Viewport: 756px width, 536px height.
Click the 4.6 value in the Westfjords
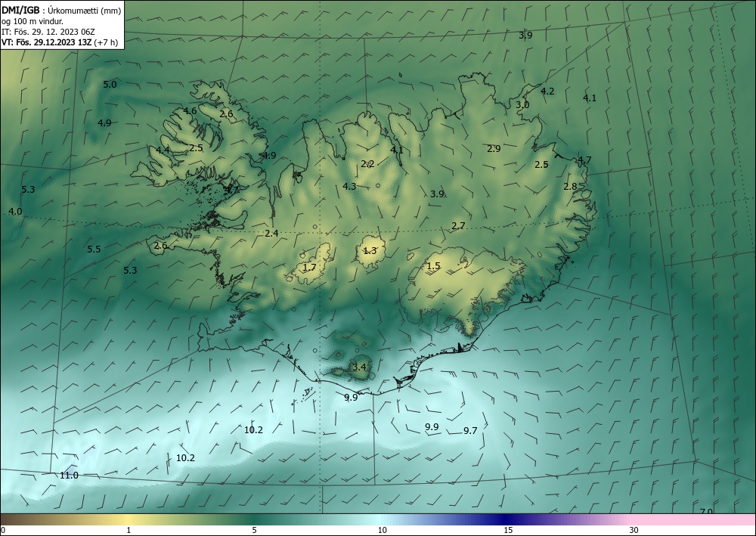190,111
